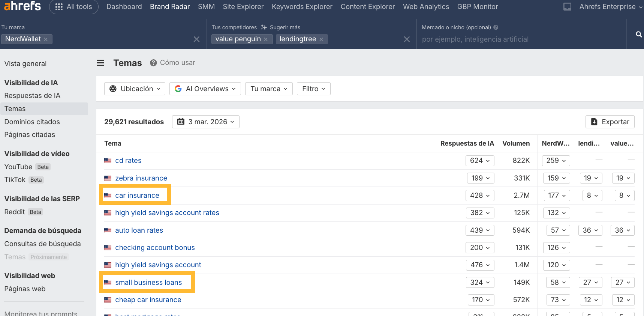Expand the Ubicación filter dropdown
Image resolution: width=644 pixels, height=316 pixels.
point(135,89)
